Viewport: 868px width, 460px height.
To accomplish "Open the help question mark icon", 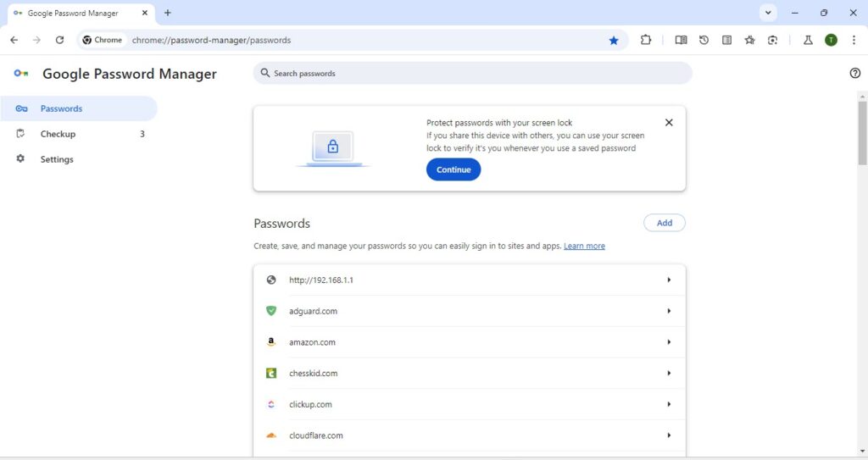I will 855,73.
